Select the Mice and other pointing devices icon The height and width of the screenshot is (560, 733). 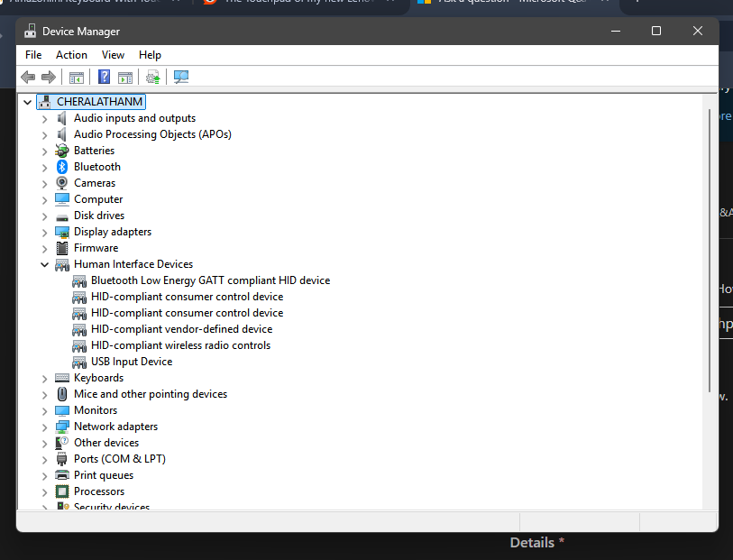pyautogui.click(x=61, y=394)
